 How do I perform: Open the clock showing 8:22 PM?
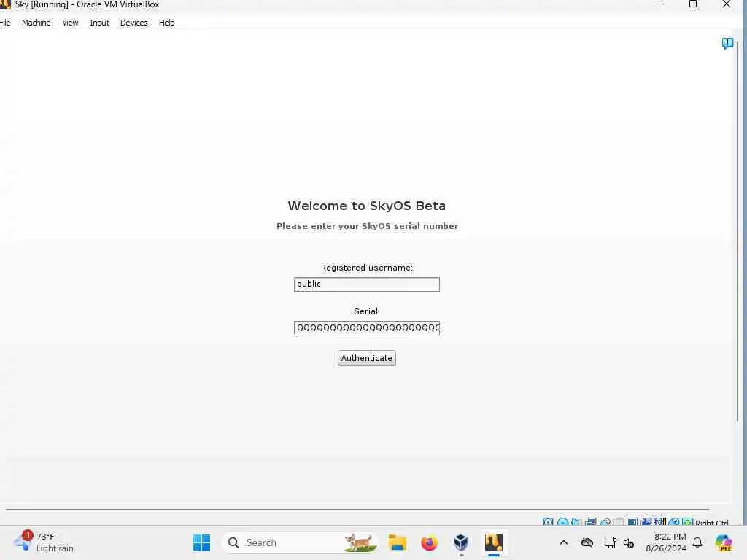(665, 542)
